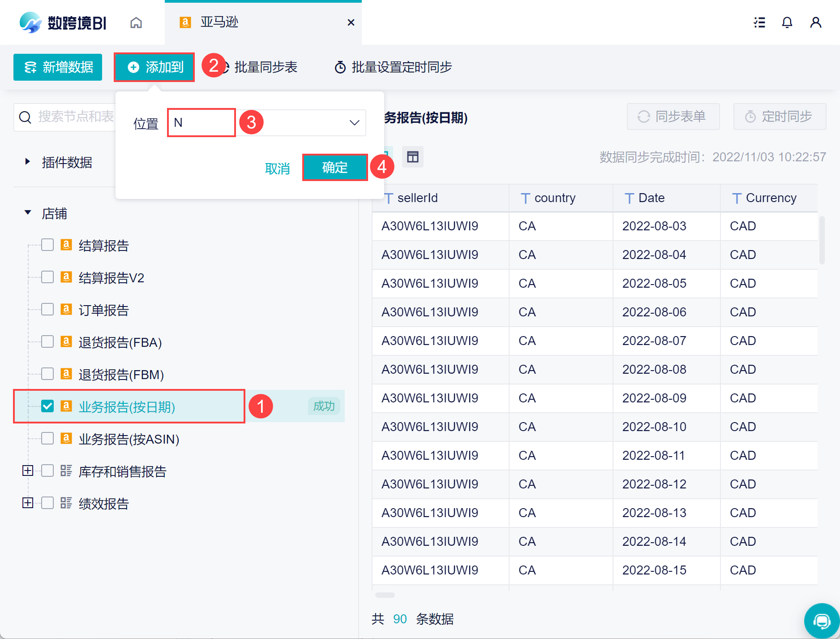Open the customer support chat icon
This screenshot has height=639, width=840.
click(x=822, y=621)
